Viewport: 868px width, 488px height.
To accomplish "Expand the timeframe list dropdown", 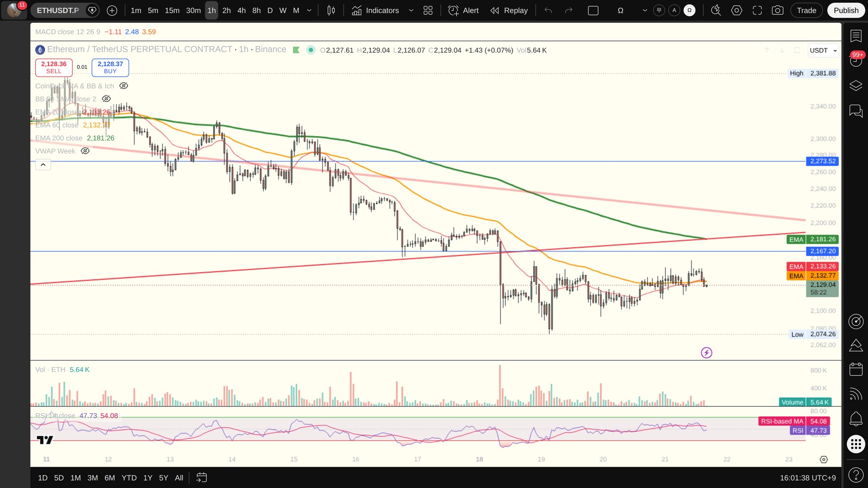I will click(309, 10).
